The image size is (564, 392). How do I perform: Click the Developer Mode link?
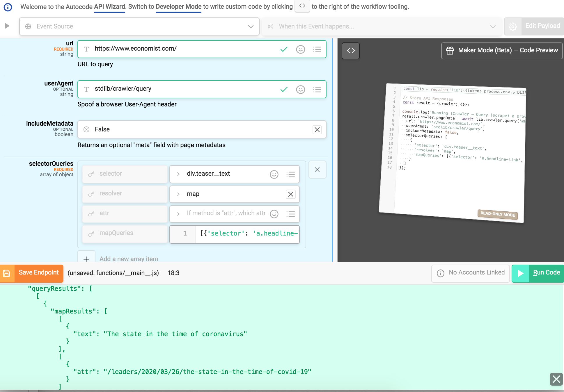(x=179, y=7)
